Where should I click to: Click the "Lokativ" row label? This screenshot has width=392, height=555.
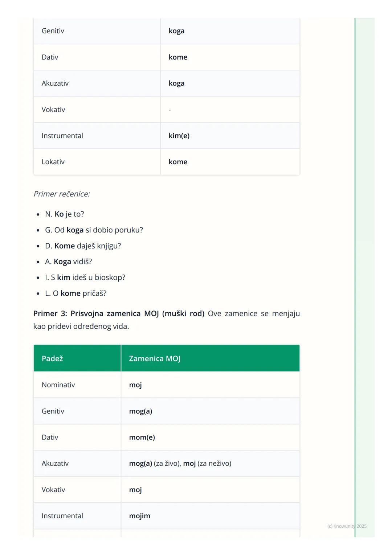53,162
